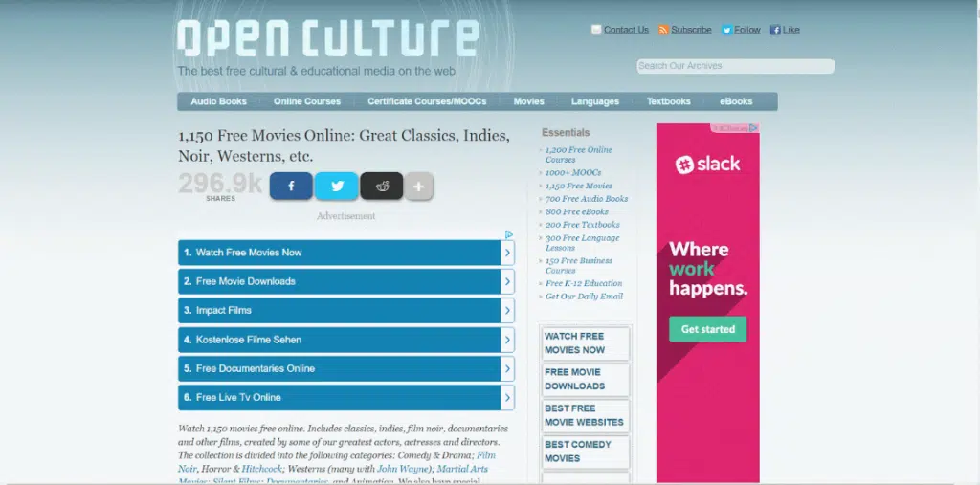Click the 1,150 Free Movies Online headline
980x485 pixels.
(x=344, y=145)
